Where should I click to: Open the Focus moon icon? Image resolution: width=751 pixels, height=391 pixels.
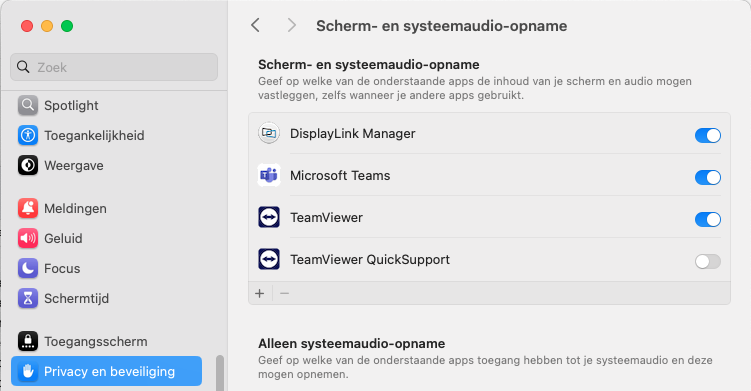[x=28, y=268]
